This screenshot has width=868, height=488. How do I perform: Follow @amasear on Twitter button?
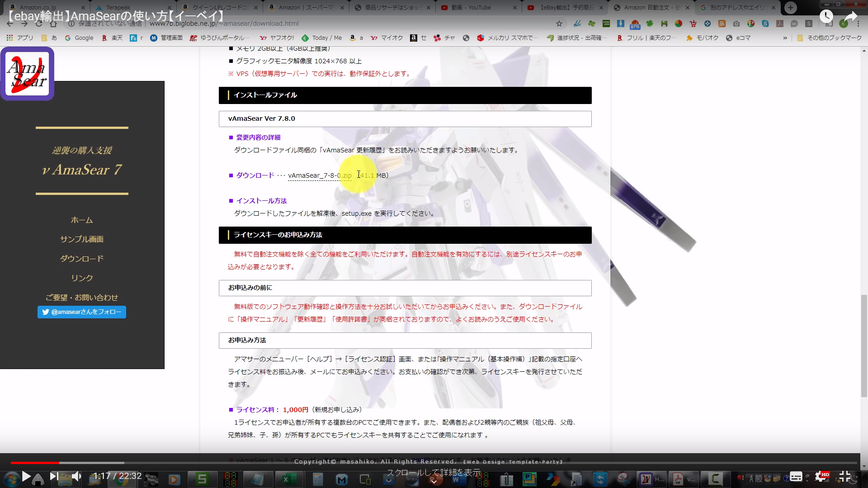click(82, 312)
